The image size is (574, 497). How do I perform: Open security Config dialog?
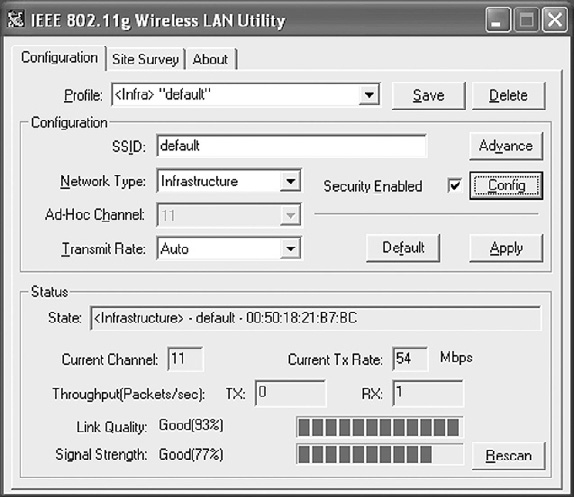pos(506,186)
